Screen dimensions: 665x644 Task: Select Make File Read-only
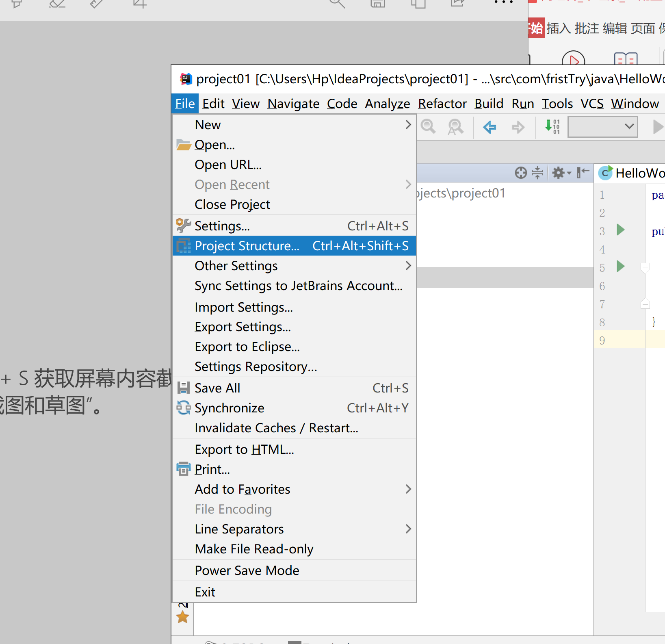[295, 549]
